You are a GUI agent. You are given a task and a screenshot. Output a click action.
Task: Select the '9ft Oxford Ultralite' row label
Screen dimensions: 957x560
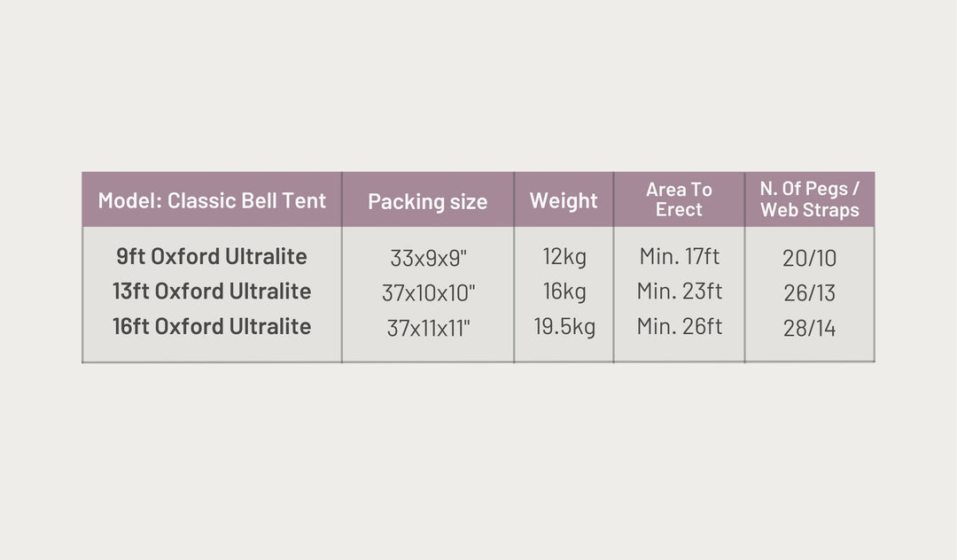tap(212, 257)
